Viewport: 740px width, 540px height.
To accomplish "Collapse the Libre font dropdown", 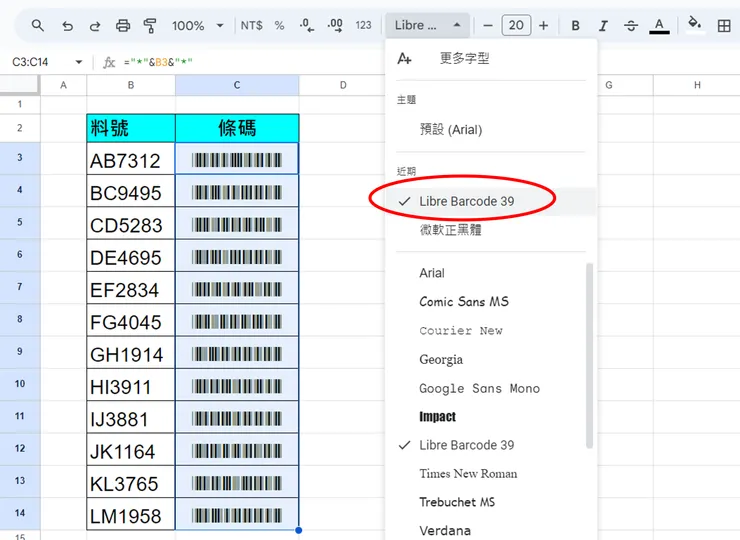I will (x=428, y=25).
